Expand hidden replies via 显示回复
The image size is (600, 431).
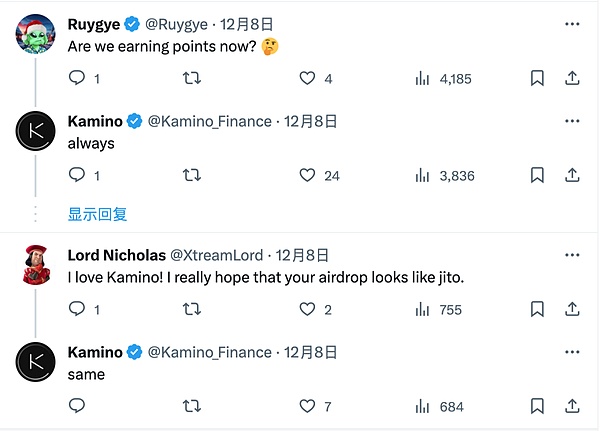pyautogui.click(x=97, y=214)
